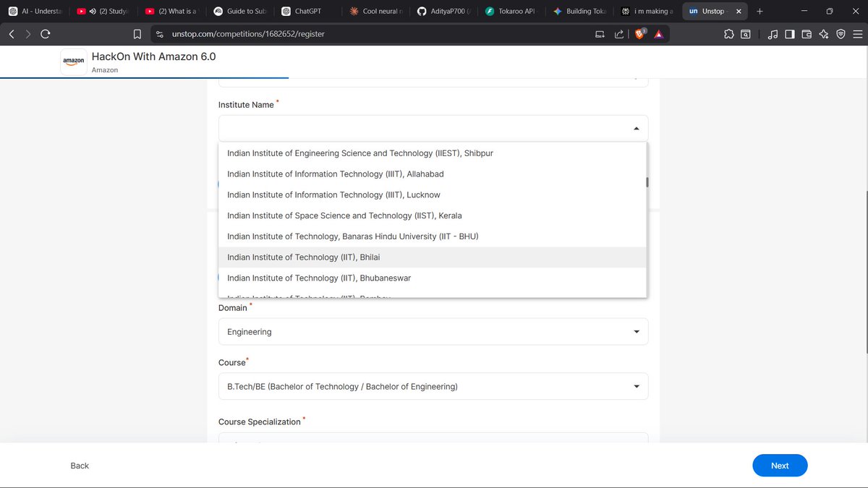This screenshot has height=488, width=868.
Task: Open the music playlist note icon
Action: coord(773,34)
